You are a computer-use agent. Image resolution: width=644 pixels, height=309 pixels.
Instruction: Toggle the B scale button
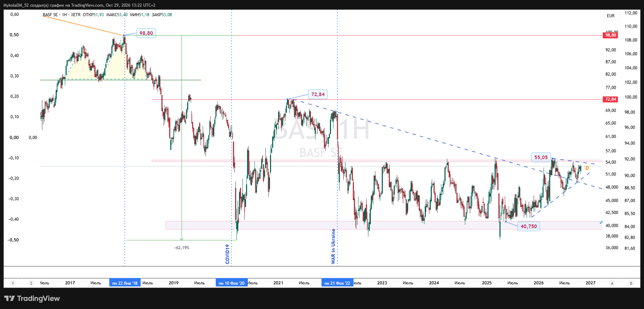[631, 283]
